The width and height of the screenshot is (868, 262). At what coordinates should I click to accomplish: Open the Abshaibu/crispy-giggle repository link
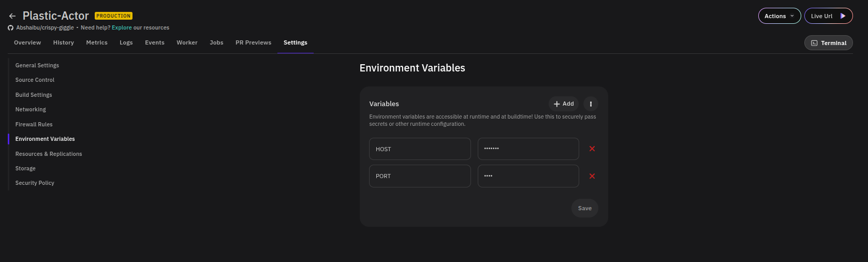(x=45, y=27)
